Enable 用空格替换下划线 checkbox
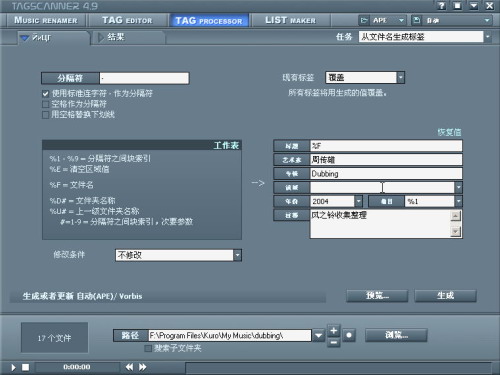This screenshot has height=375, width=500. click(x=46, y=115)
